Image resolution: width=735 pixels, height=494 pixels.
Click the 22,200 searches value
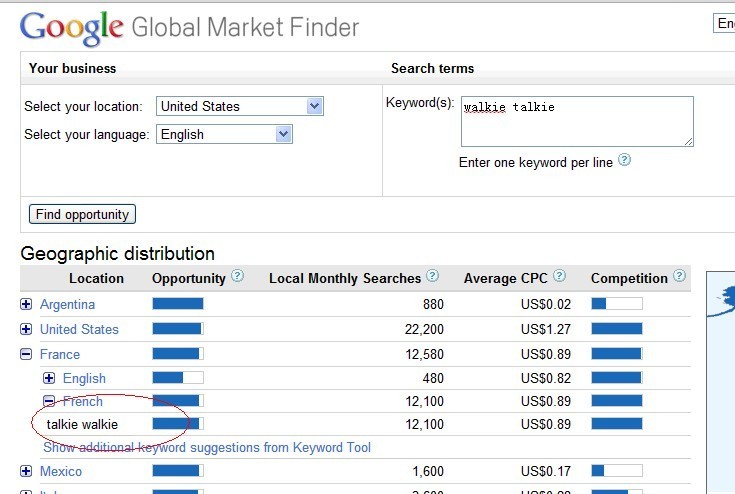tap(424, 329)
